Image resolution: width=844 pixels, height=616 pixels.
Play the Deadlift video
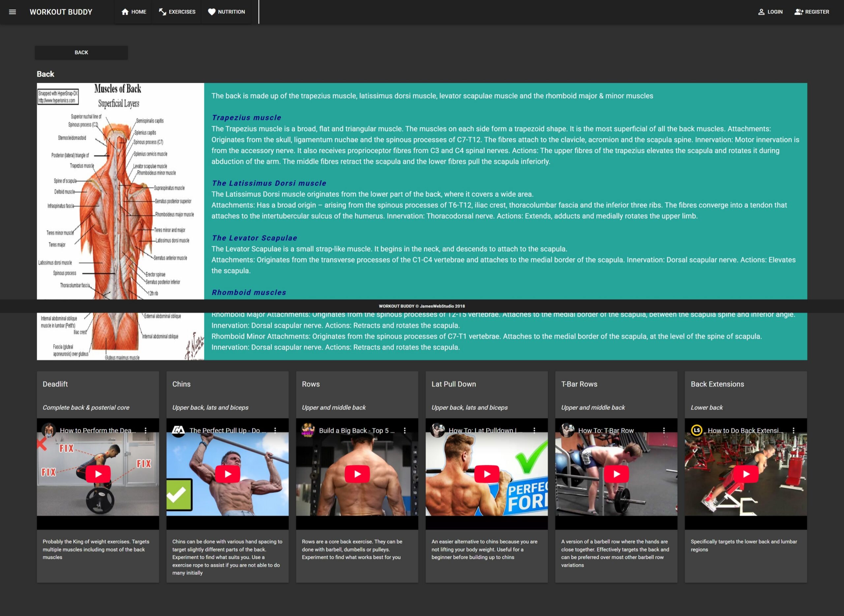pyautogui.click(x=98, y=474)
